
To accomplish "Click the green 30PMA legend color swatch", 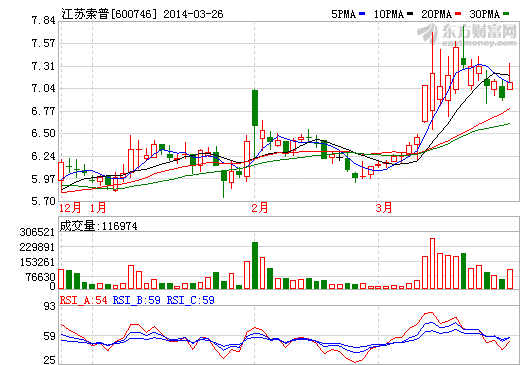I will click(x=506, y=14).
